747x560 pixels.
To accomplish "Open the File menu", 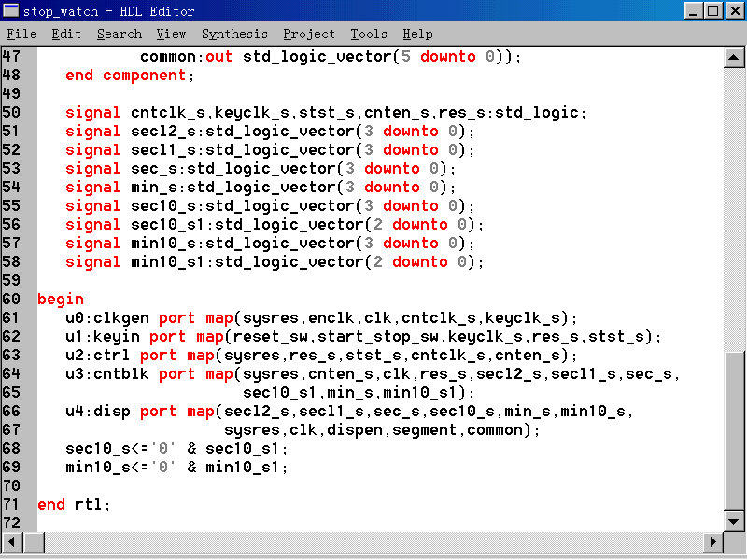I will pos(21,35).
